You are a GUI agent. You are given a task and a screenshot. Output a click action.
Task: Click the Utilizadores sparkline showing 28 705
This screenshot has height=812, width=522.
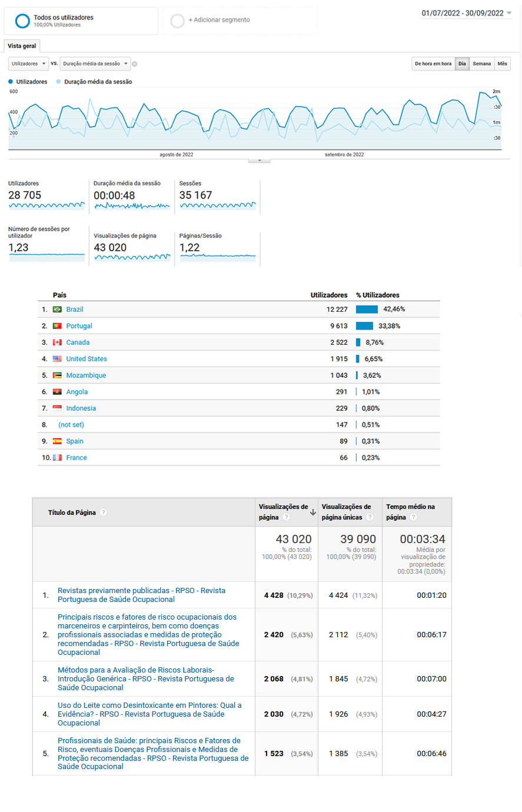coord(46,205)
